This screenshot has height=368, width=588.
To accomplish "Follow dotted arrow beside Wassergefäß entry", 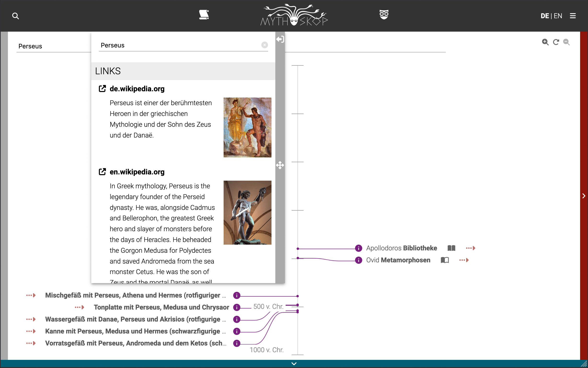I will click(31, 319).
